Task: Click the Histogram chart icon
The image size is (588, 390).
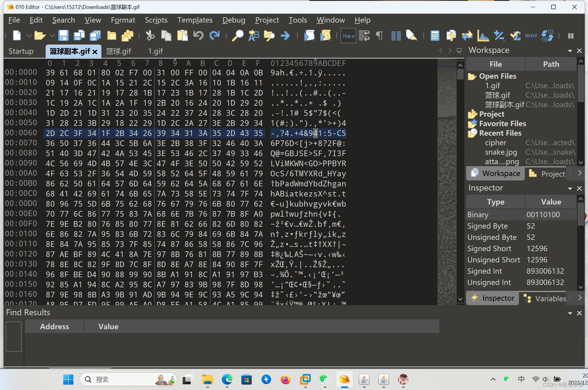Action: [x=483, y=36]
